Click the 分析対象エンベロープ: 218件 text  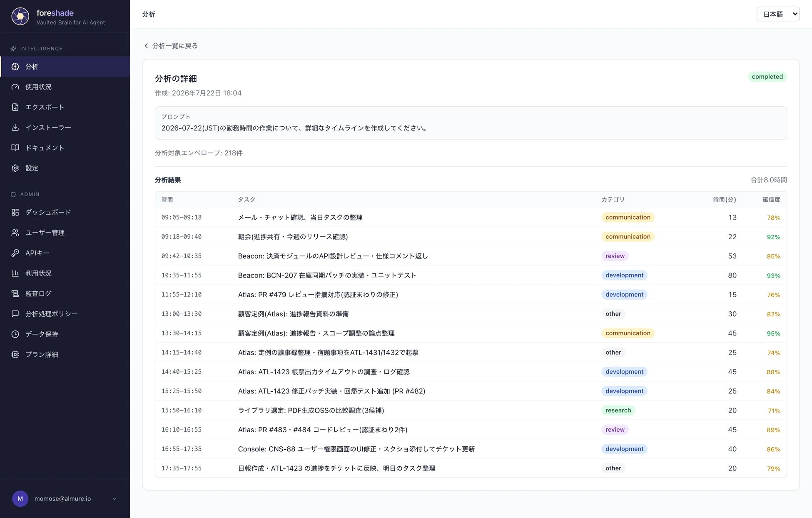(199, 153)
